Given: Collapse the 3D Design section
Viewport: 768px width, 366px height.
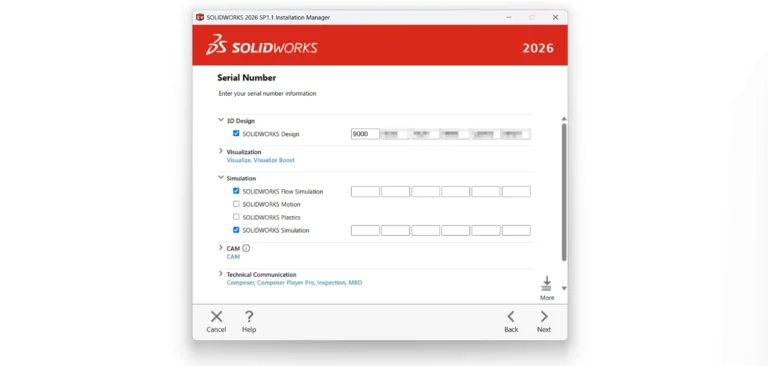Looking at the screenshot, I should (x=221, y=120).
